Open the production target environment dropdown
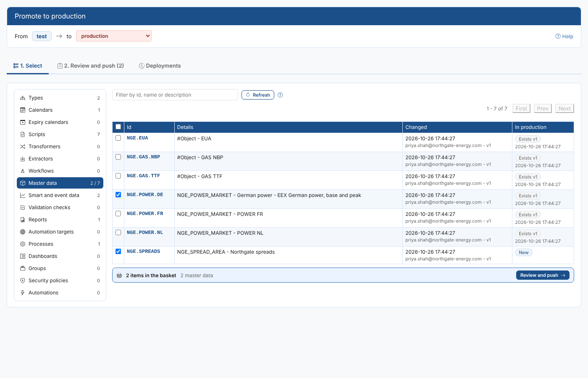The image size is (588, 378). (114, 36)
